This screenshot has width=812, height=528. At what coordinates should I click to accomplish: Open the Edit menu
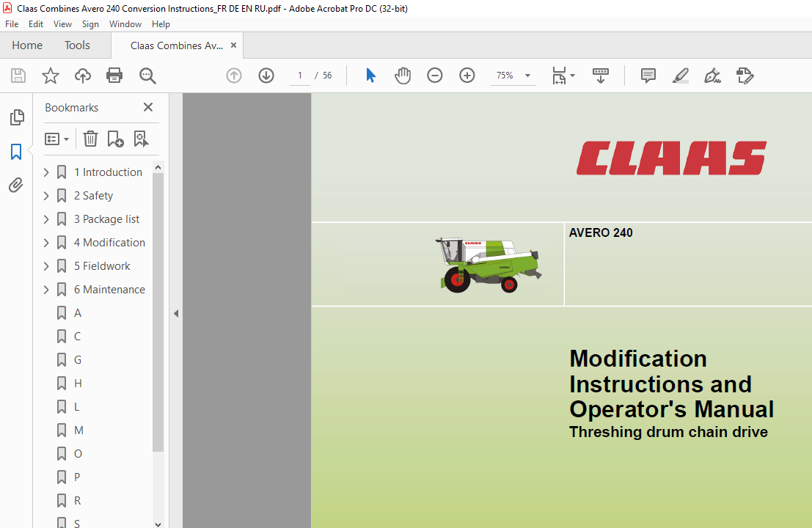[x=36, y=23]
